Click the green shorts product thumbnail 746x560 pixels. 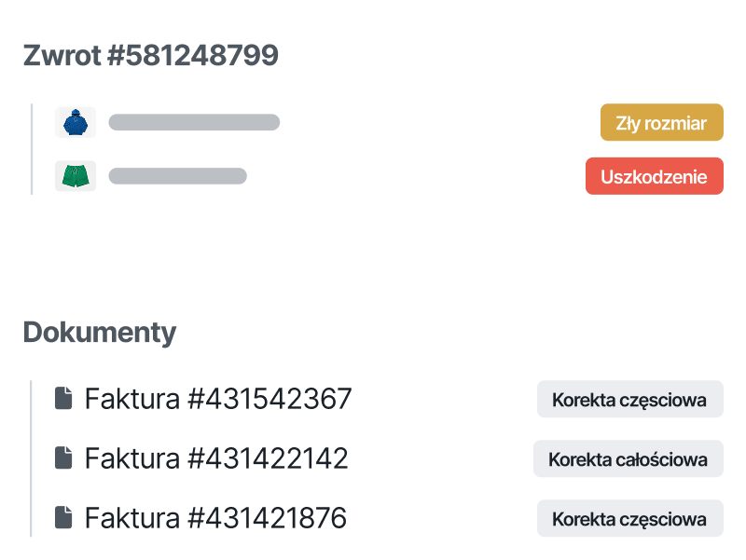pyautogui.click(x=76, y=176)
